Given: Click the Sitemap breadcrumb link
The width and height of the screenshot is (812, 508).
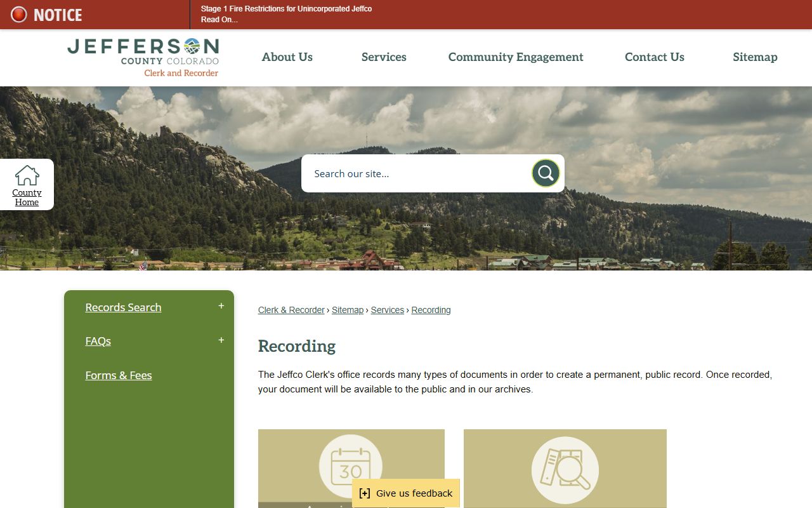Looking at the screenshot, I should [348, 310].
